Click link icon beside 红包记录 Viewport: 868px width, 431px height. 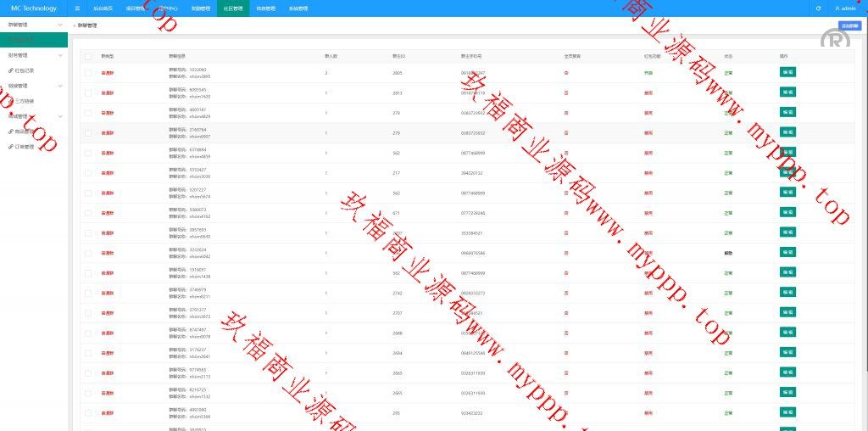click(10, 70)
